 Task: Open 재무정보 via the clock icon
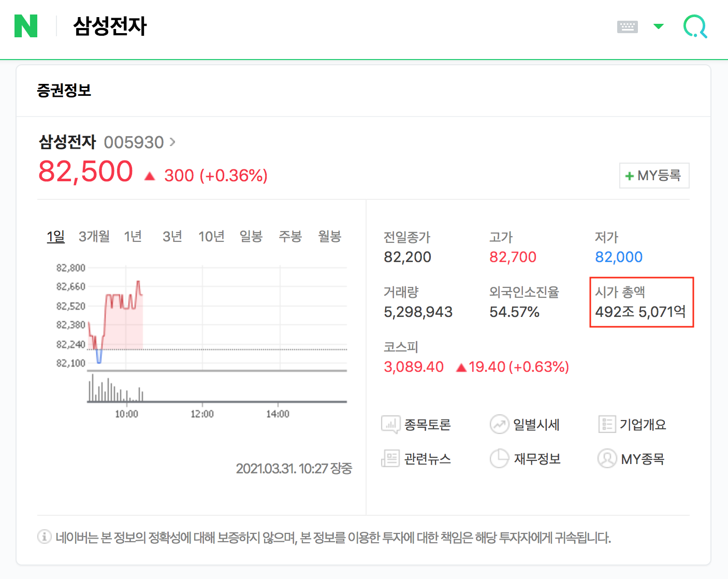coord(499,458)
